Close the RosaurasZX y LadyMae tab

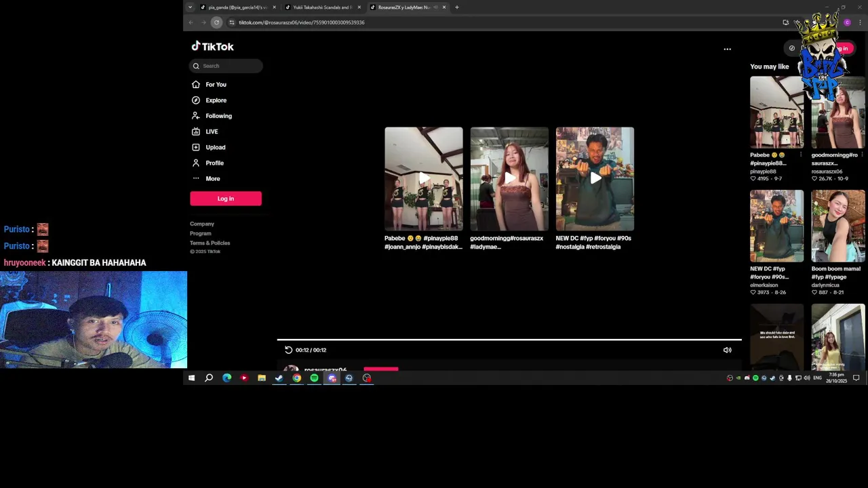click(444, 7)
